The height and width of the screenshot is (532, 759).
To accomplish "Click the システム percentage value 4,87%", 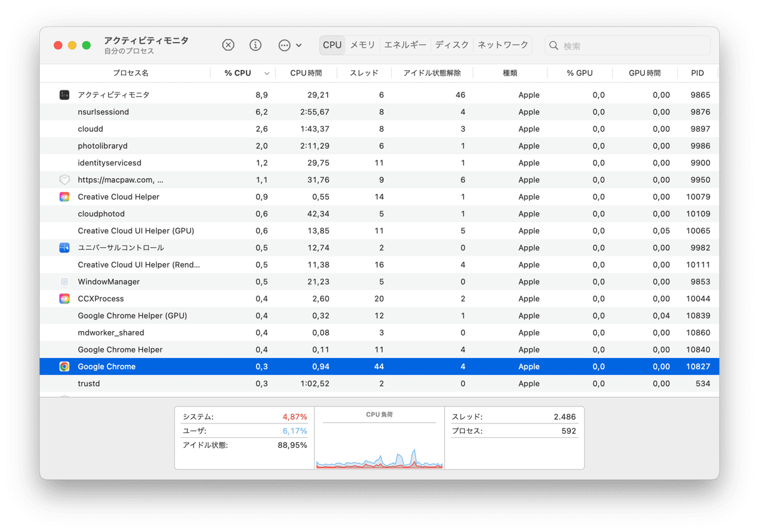I will [x=295, y=417].
